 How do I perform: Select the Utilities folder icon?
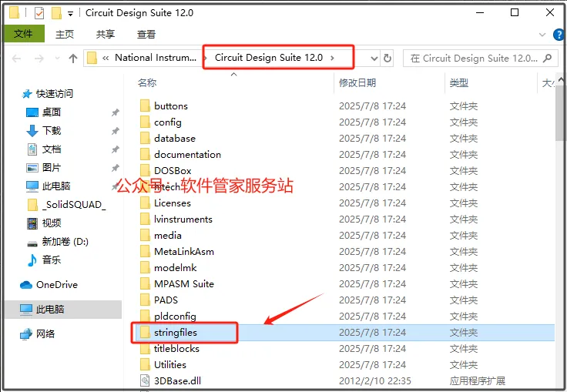point(145,364)
